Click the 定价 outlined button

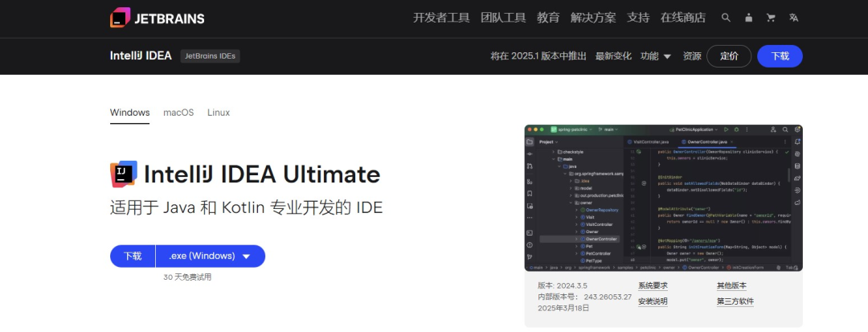[729, 56]
